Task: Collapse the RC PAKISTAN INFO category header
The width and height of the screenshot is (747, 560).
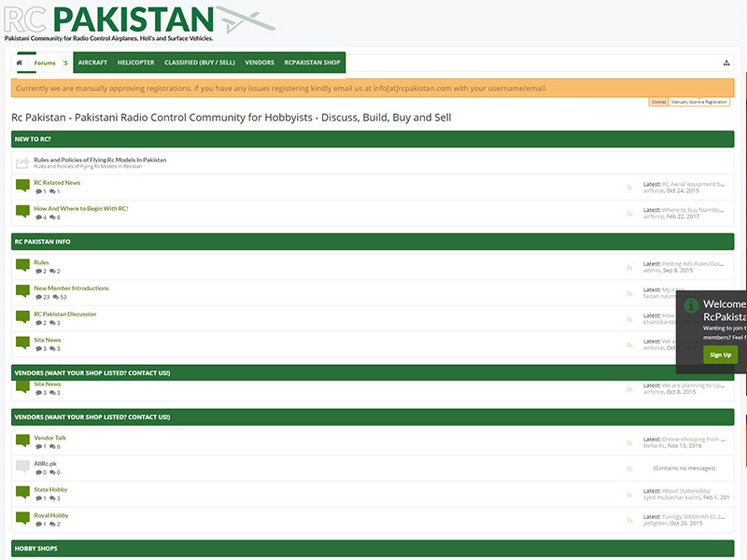Action: [373, 242]
